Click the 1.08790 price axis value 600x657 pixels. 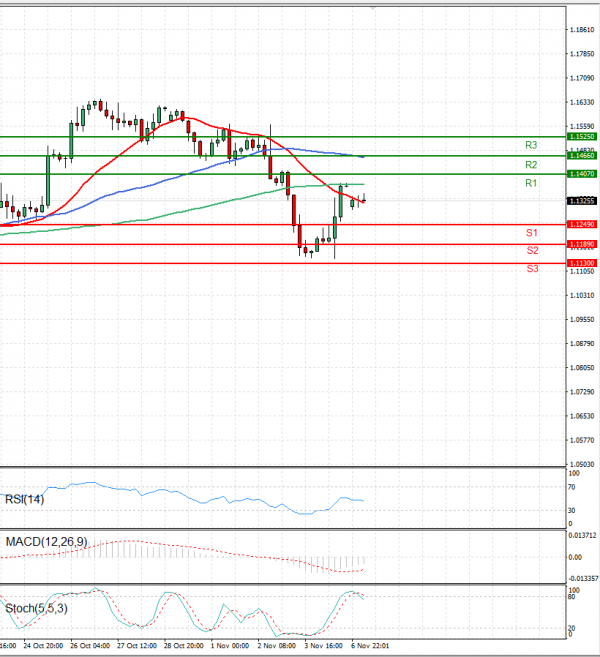582,344
